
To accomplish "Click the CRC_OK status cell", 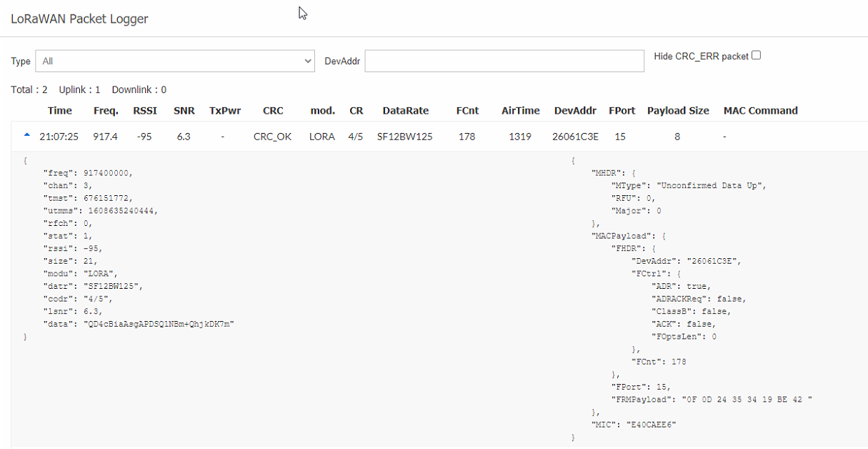I will (x=272, y=137).
